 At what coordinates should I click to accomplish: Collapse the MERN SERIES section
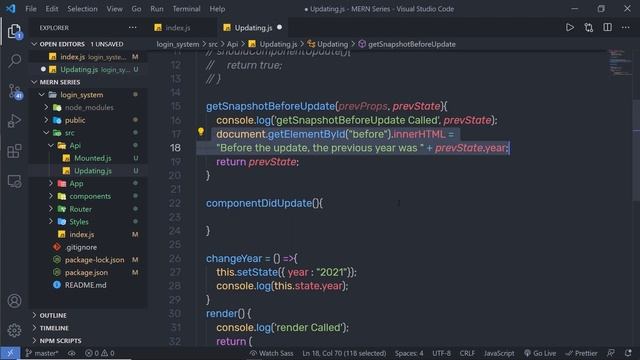click(34, 82)
